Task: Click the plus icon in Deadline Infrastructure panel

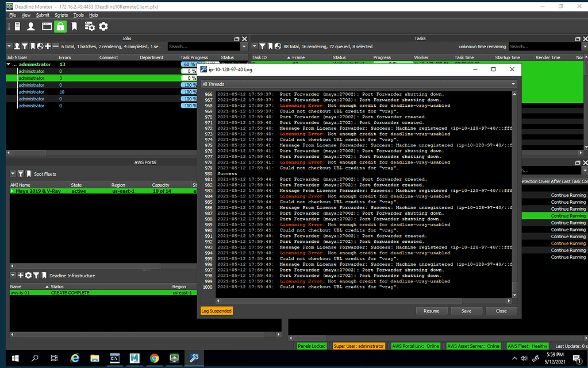Action: click(20, 276)
